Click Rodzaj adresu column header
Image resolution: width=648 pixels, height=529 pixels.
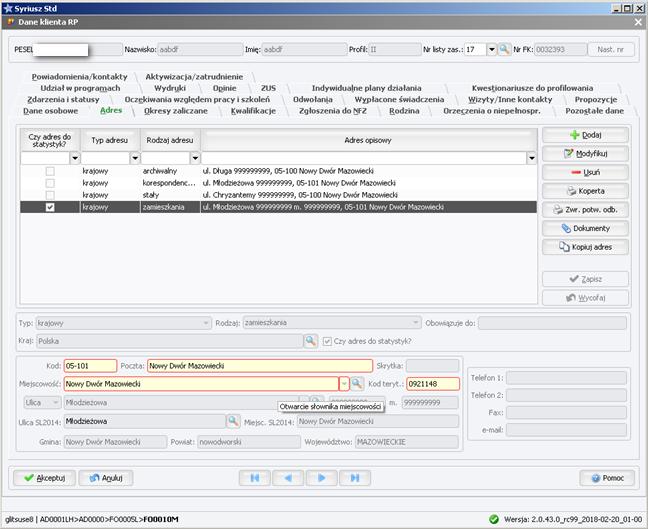[170, 140]
